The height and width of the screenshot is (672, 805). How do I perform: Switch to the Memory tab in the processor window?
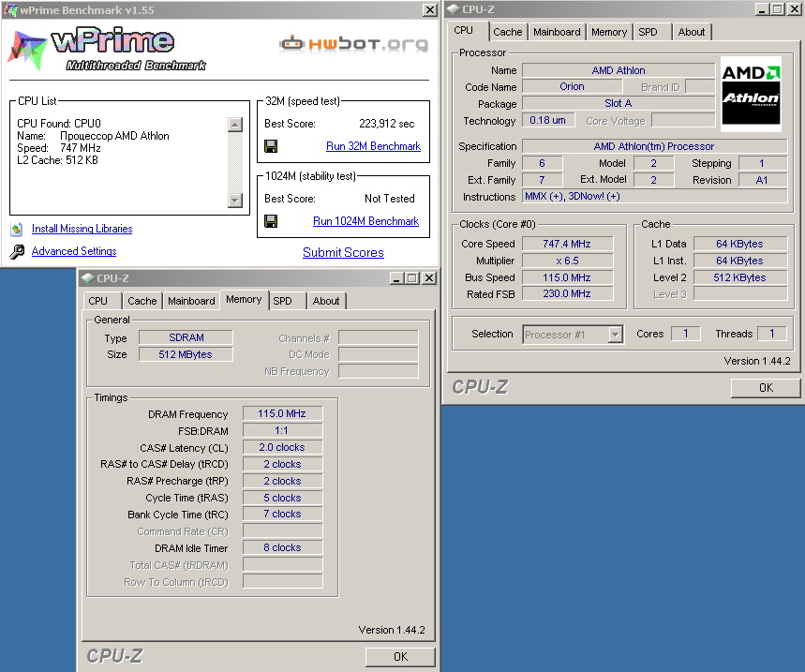pyautogui.click(x=609, y=32)
